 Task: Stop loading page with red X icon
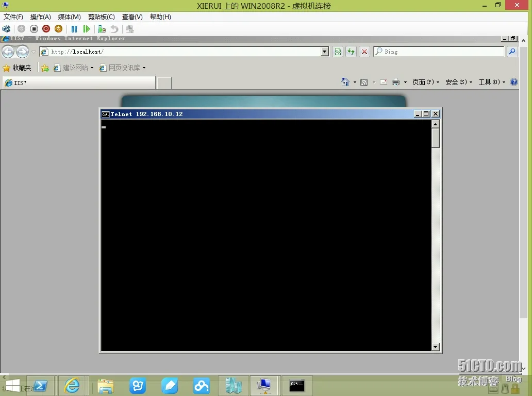tap(364, 52)
